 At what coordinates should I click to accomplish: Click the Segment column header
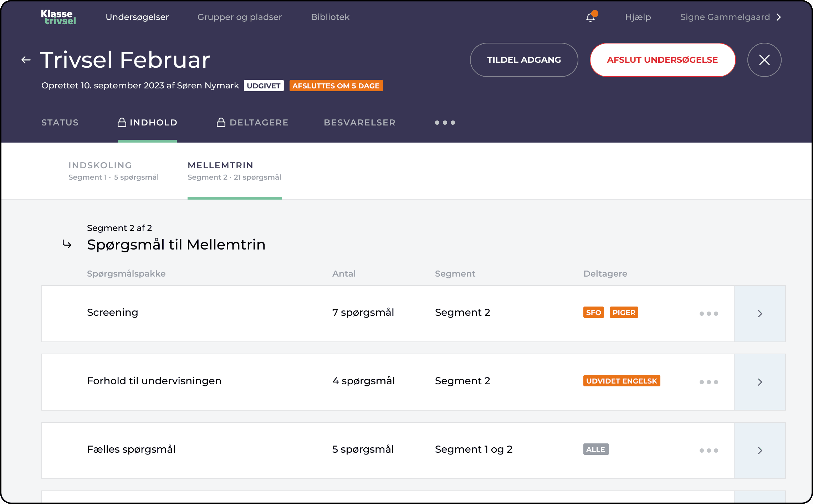coord(455,274)
